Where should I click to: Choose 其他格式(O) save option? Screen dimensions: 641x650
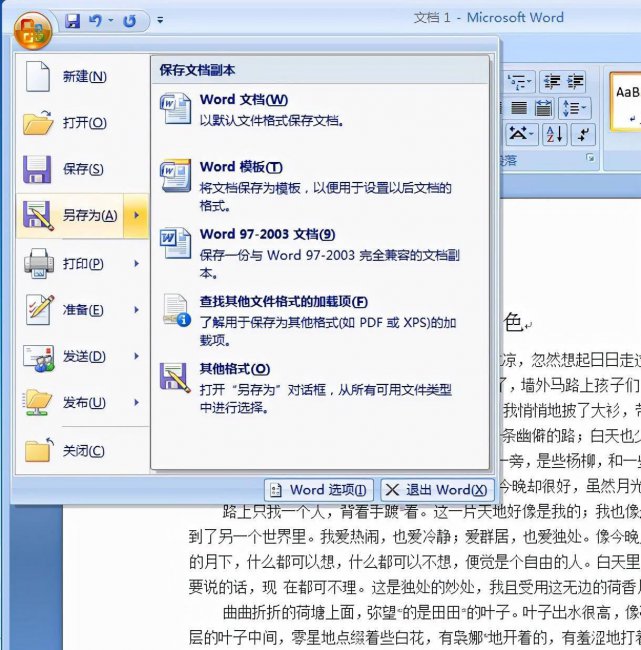(320, 388)
